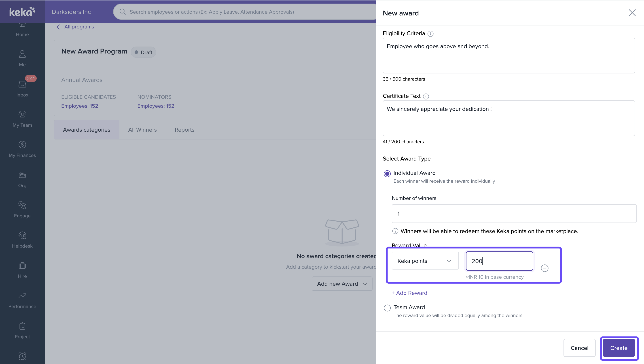Click the Number of winners field
This screenshot has height=364, width=644.
point(514,214)
